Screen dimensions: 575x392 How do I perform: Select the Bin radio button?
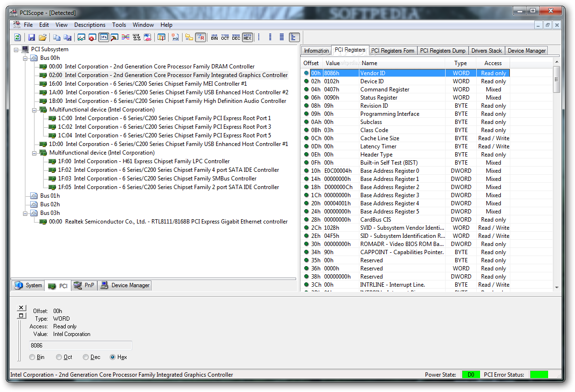32,357
